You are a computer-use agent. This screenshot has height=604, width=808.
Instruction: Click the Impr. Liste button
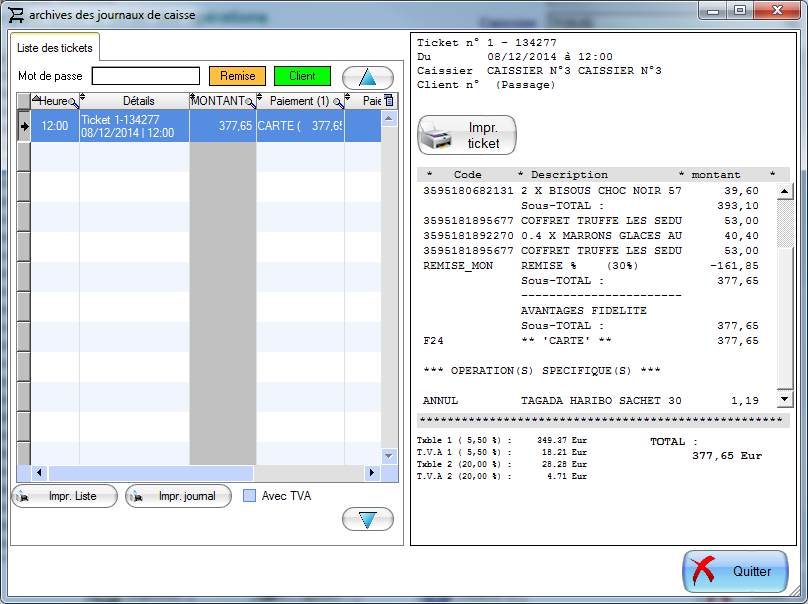tap(65, 496)
